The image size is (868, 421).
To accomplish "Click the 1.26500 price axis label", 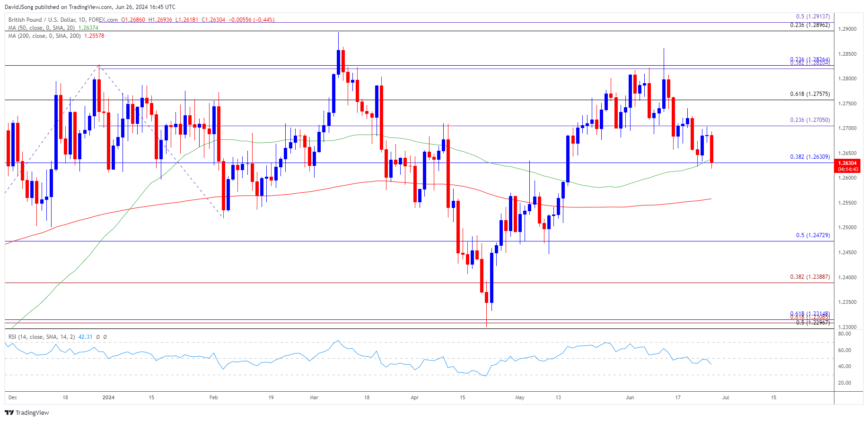I will (x=847, y=154).
